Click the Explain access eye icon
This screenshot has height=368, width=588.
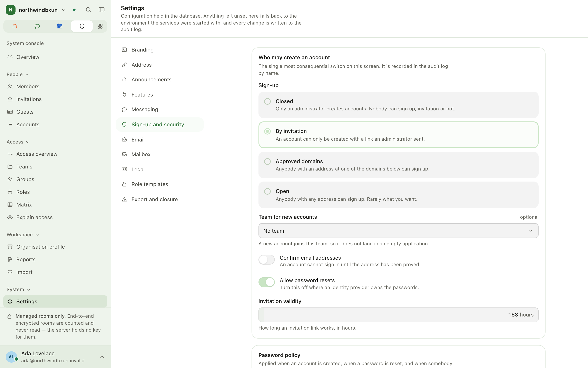click(10, 217)
